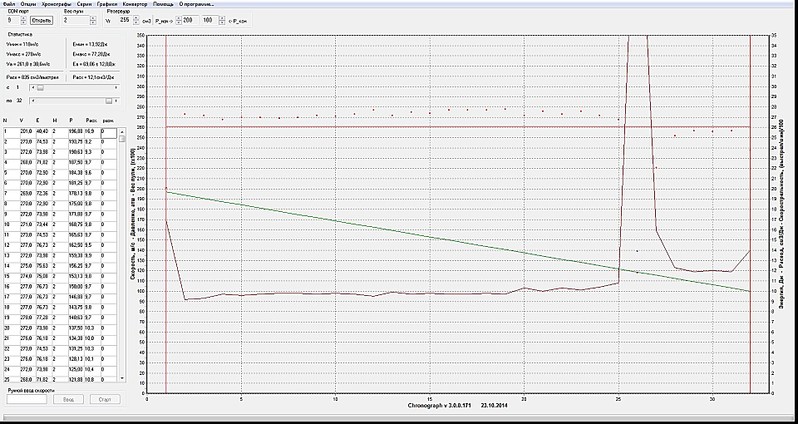
Task: Click the shots table vertical scrollbar
Action: tap(123, 250)
